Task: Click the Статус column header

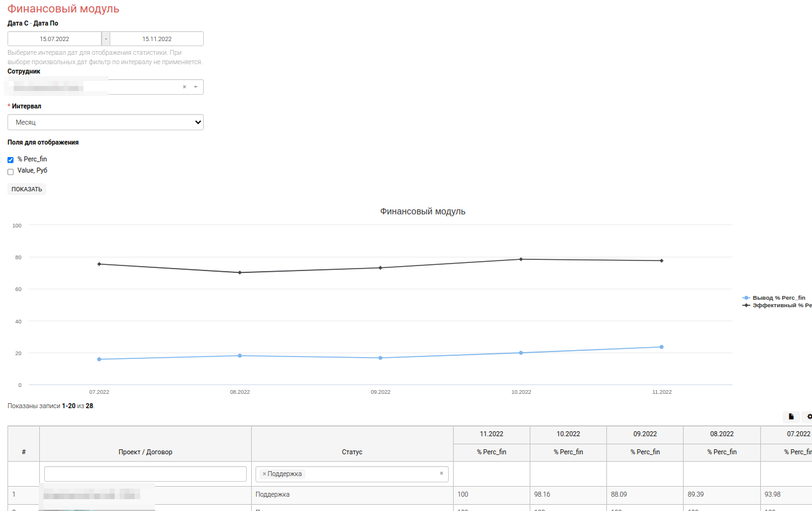Action: [352, 452]
